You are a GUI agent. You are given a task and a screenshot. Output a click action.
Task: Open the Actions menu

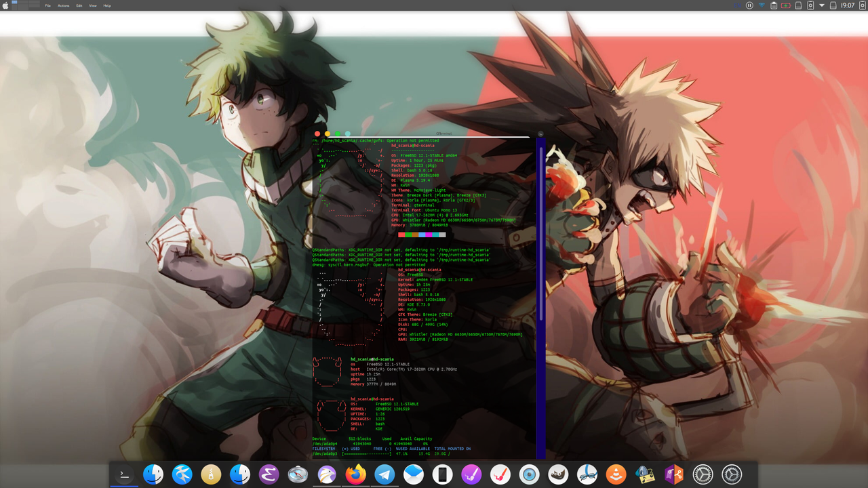[x=64, y=5]
